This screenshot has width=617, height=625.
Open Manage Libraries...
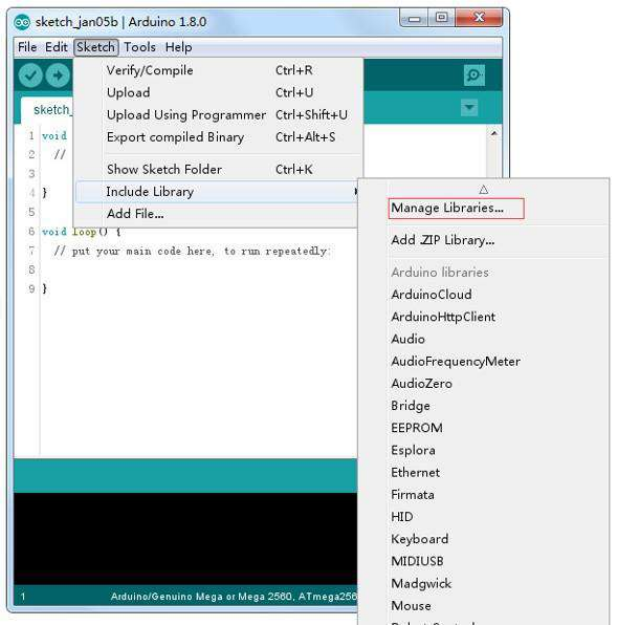point(456,208)
